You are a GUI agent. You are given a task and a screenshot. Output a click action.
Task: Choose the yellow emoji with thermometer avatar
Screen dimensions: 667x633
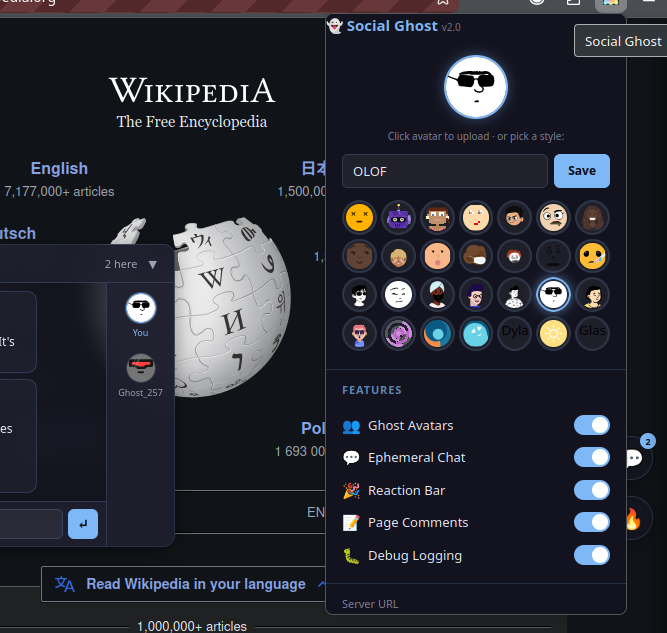tap(592, 256)
